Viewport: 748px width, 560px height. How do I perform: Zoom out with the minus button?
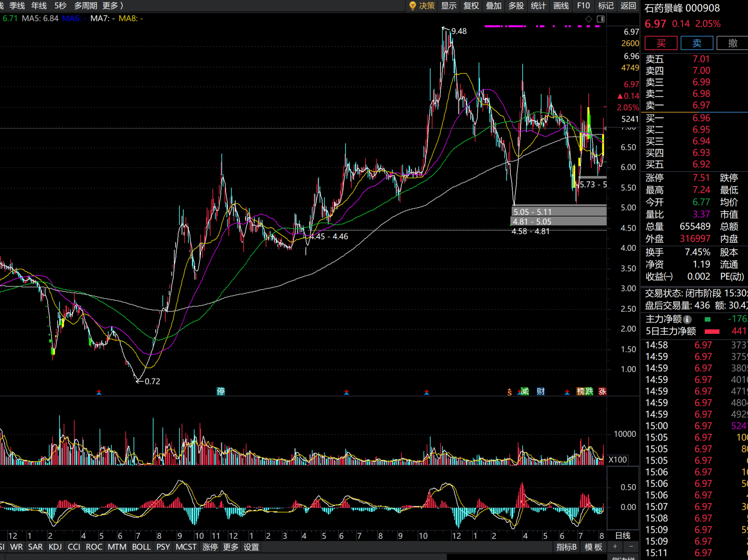(x=631, y=546)
